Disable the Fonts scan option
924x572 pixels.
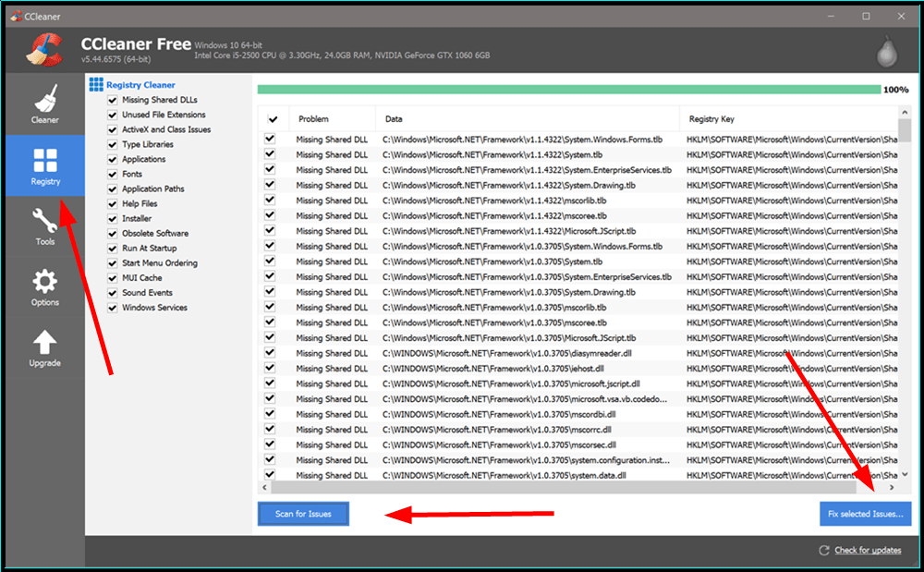pyautogui.click(x=113, y=174)
